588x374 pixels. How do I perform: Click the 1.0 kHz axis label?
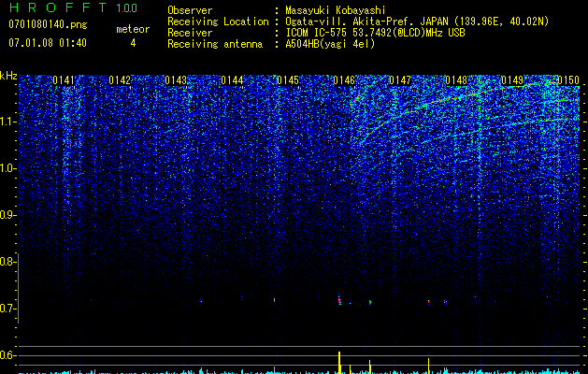pos(7,168)
